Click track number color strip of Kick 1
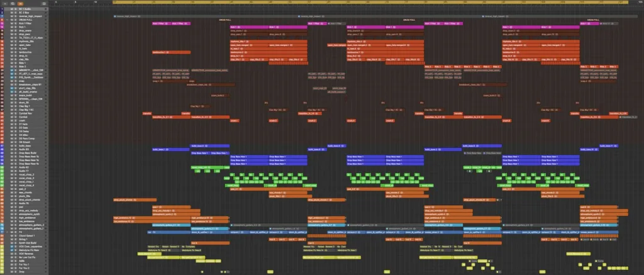Viewport: 644px width, 275px height. pyautogui.click(x=2, y=28)
